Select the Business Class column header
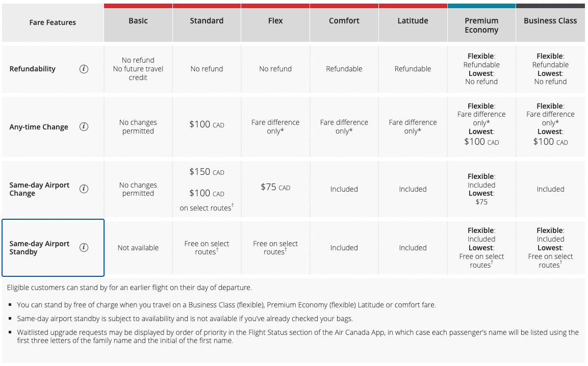Viewport: 588px width, 366px height. [x=550, y=21]
